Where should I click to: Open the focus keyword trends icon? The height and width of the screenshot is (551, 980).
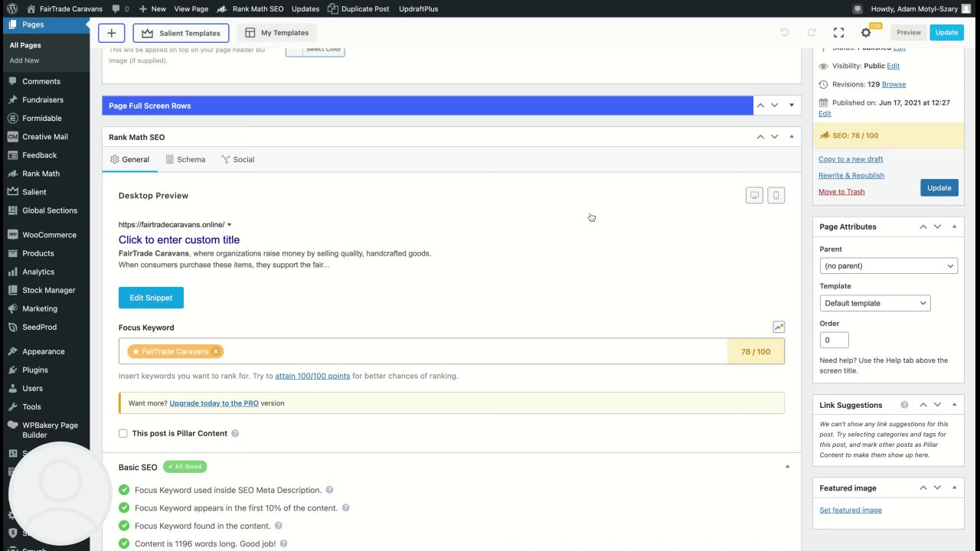point(779,327)
